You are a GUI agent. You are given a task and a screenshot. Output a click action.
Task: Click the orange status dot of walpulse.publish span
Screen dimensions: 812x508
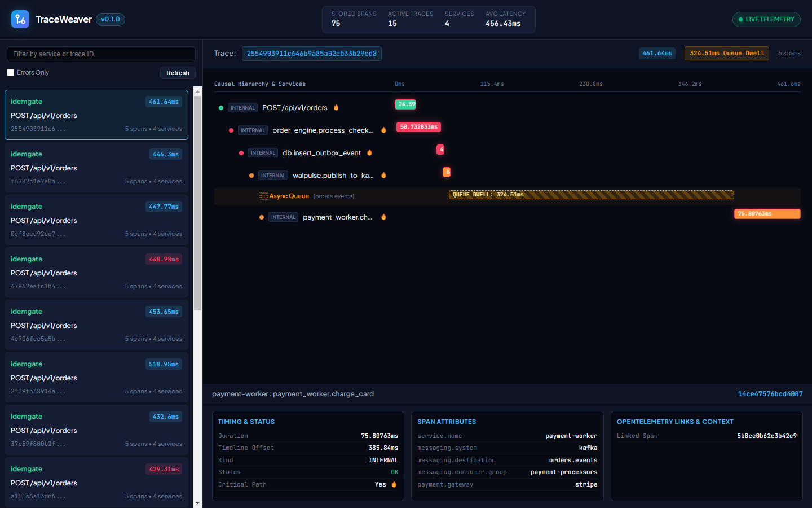[x=251, y=176]
